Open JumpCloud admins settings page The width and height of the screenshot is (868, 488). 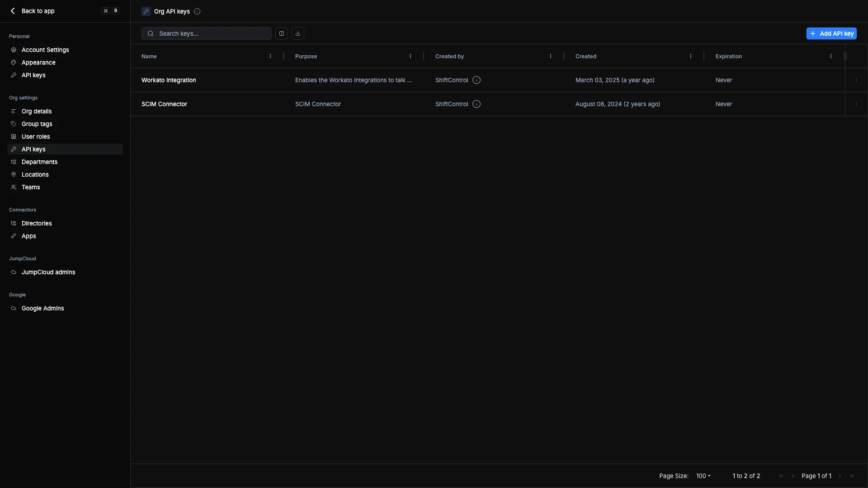click(x=48, y=272)
